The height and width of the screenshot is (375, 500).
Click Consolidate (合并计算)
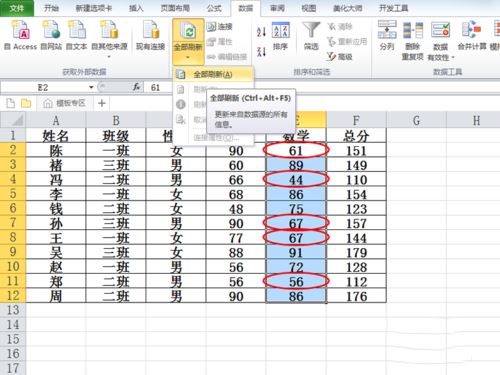coord(472,35)
